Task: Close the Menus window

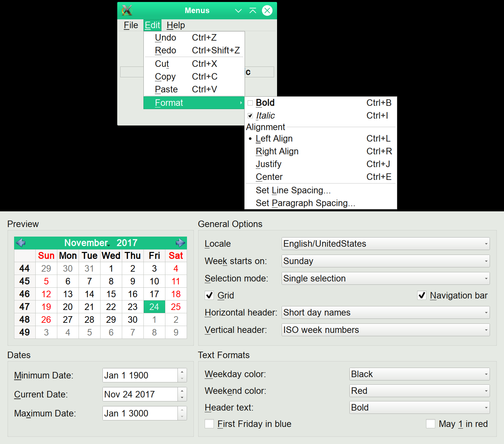Action: [267, 11]
